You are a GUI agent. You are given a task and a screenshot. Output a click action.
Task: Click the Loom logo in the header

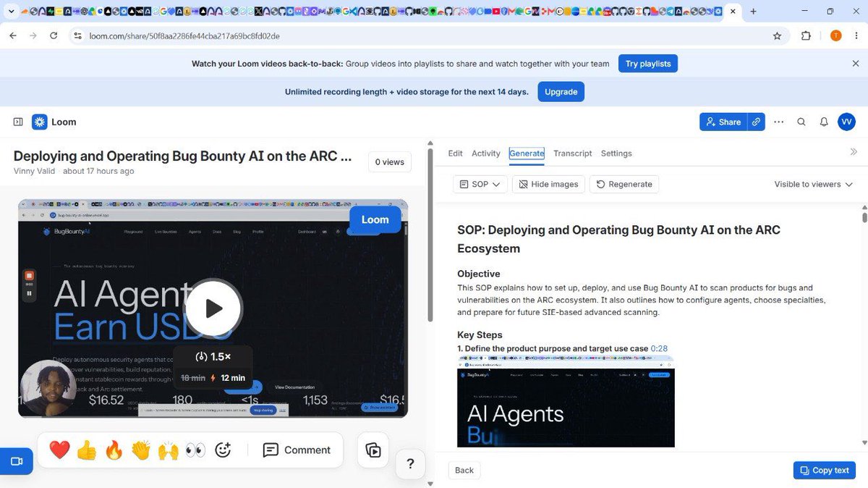[x=54, y=122]
